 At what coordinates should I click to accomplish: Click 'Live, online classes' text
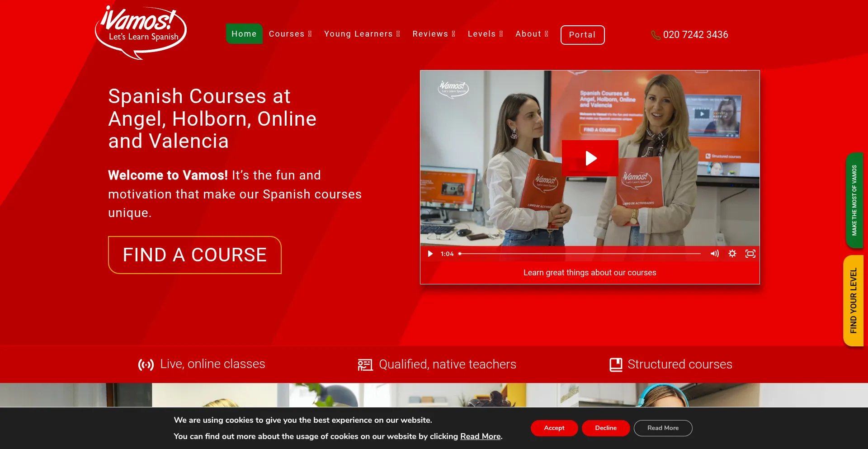tap(212, 364)
